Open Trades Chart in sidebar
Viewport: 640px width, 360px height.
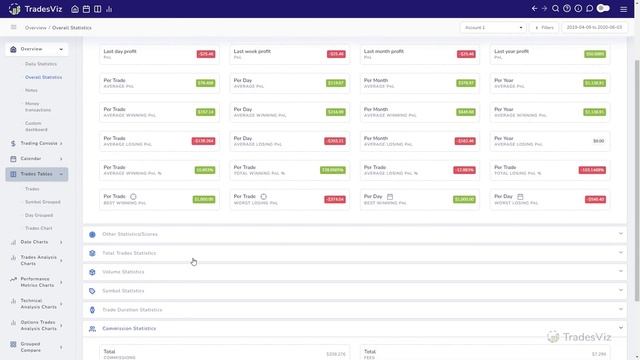38,228
